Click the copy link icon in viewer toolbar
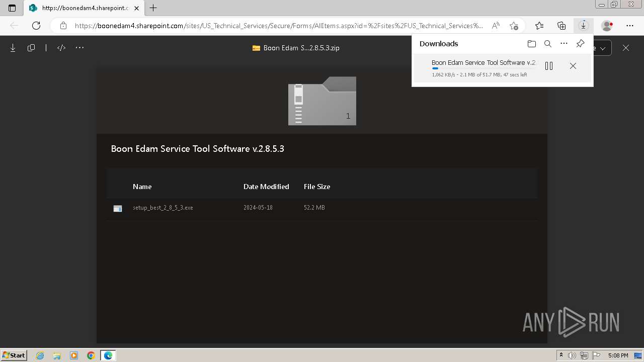 pos(31,48)
